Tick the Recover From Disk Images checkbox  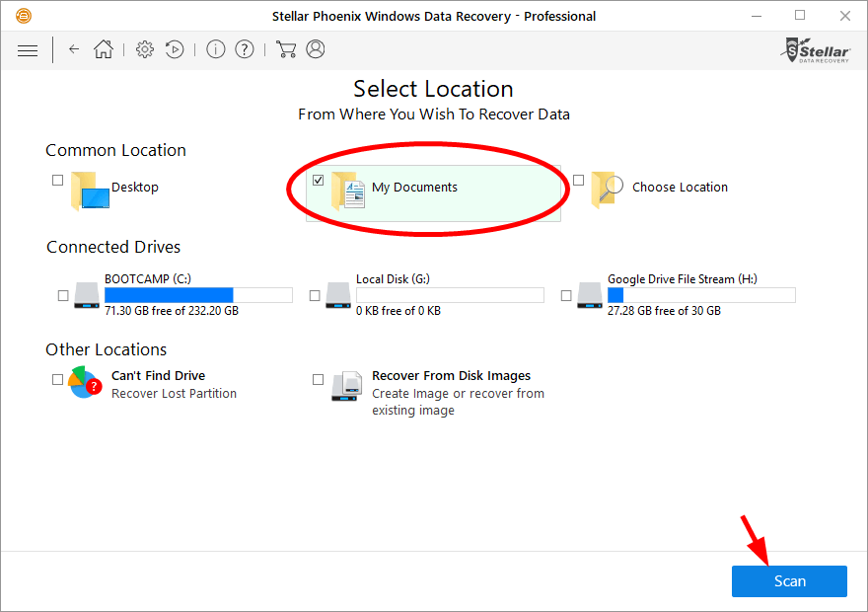[x=318, y=379]
